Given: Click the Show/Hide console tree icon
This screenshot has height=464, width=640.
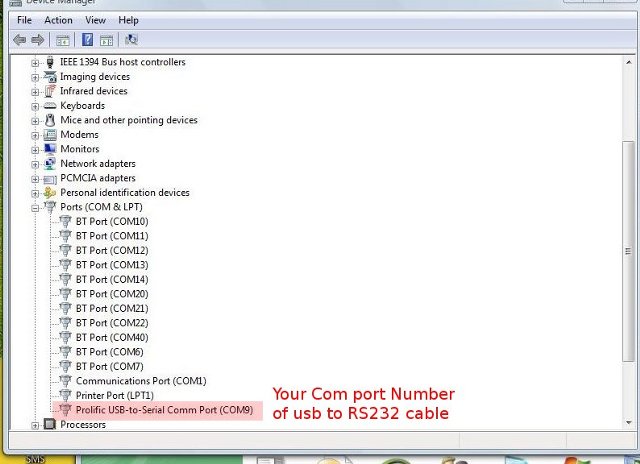Looking at the screenshot, I should coord(62,40).
